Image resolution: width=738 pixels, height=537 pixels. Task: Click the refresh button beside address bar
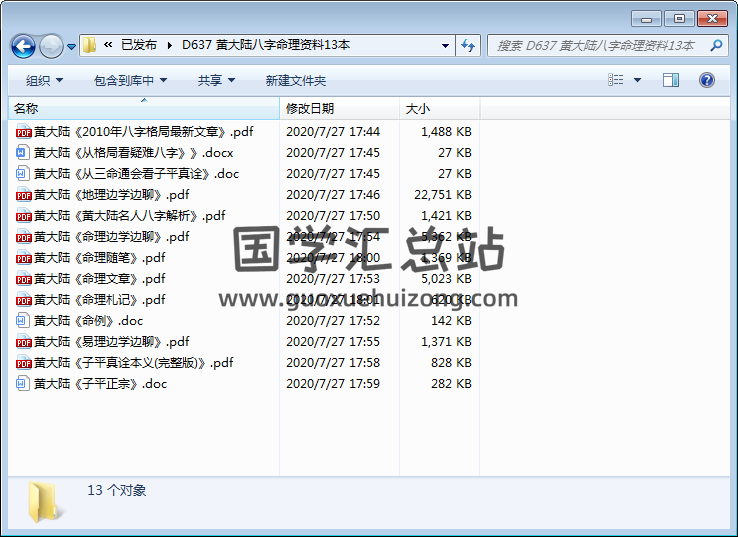[468, 45]
